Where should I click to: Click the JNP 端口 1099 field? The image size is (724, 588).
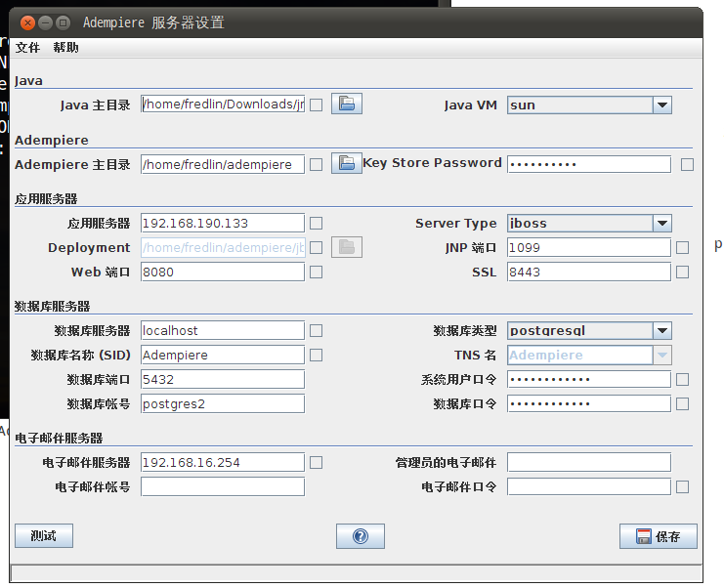click(589, 247)
